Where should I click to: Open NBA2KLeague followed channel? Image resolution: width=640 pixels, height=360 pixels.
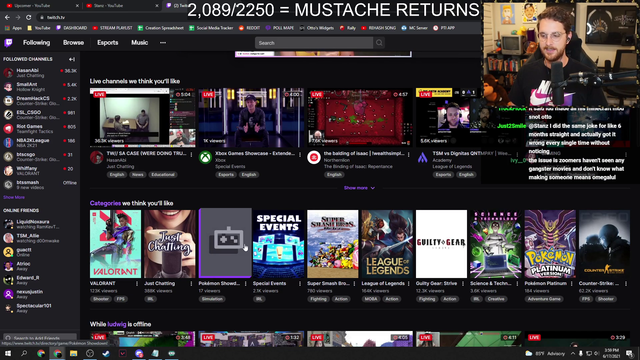coord(40,143)
